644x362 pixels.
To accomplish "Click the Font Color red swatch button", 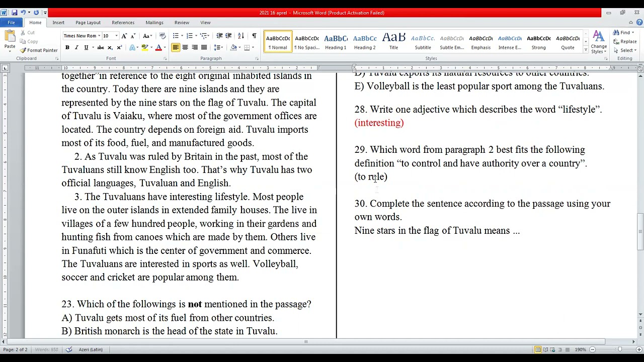I will coord(158,48).
